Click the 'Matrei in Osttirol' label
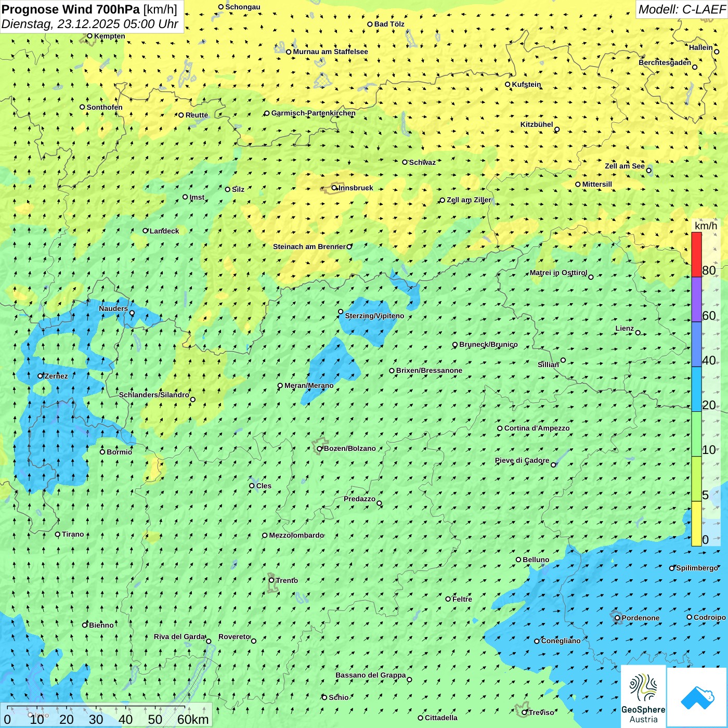 click(x=558, y=272)
